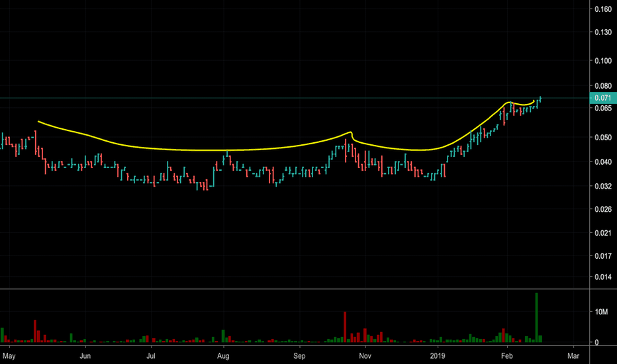Click the 0.032 price axis label
This screenshot has height=364, width=617.
coord(603,186)
